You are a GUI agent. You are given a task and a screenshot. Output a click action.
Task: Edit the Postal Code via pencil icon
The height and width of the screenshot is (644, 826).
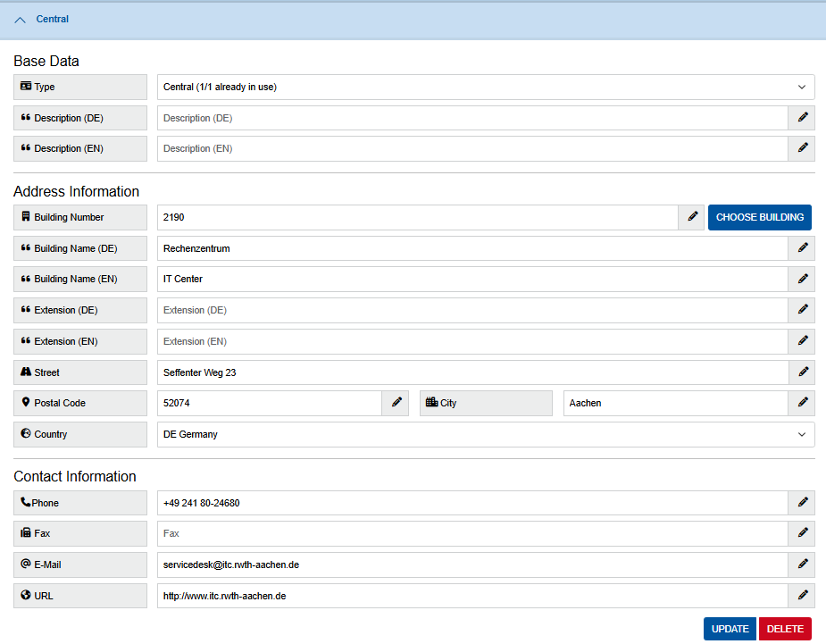396,403
